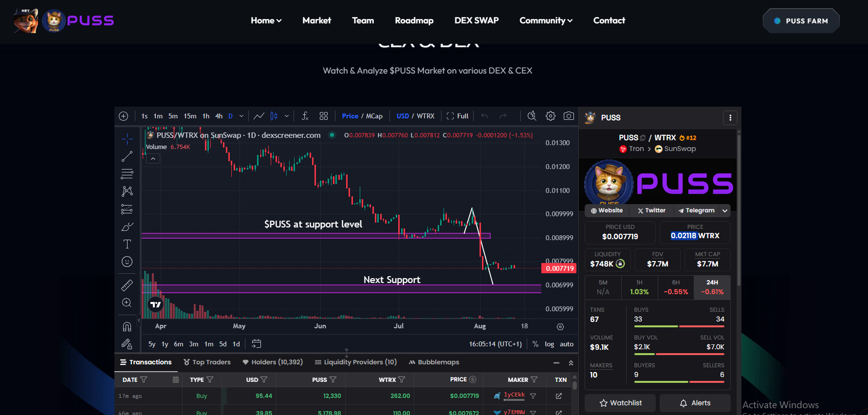Screen dimensions: 868x415
Task: Open the Twitter link
Action: click(x=652, y=210)
